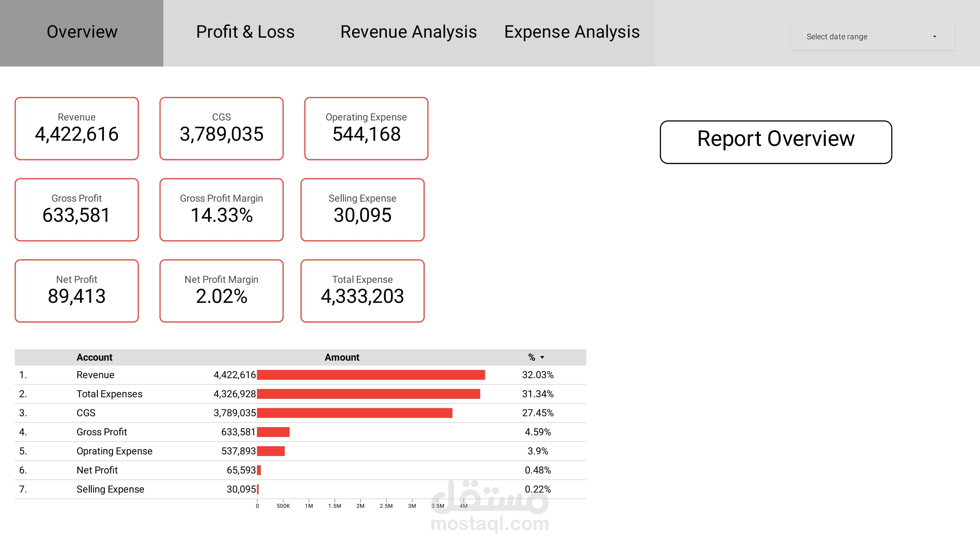Open Expense Analysis tab
Image resolution: width=980 pixels, height=545 pixels.
click(572, 32)
